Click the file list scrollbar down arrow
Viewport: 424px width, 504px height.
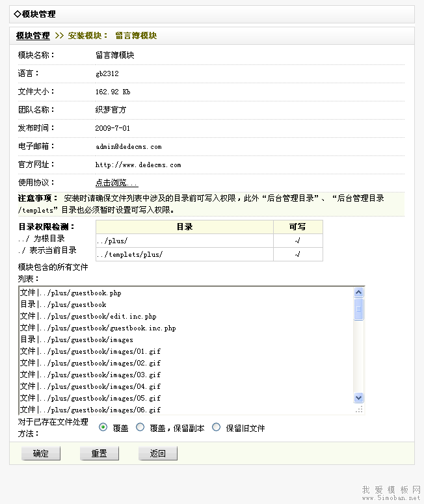[358, 398]
